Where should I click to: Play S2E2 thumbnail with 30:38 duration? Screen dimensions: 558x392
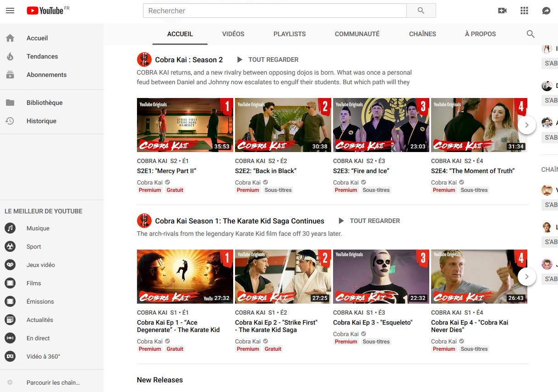point(283,125)
